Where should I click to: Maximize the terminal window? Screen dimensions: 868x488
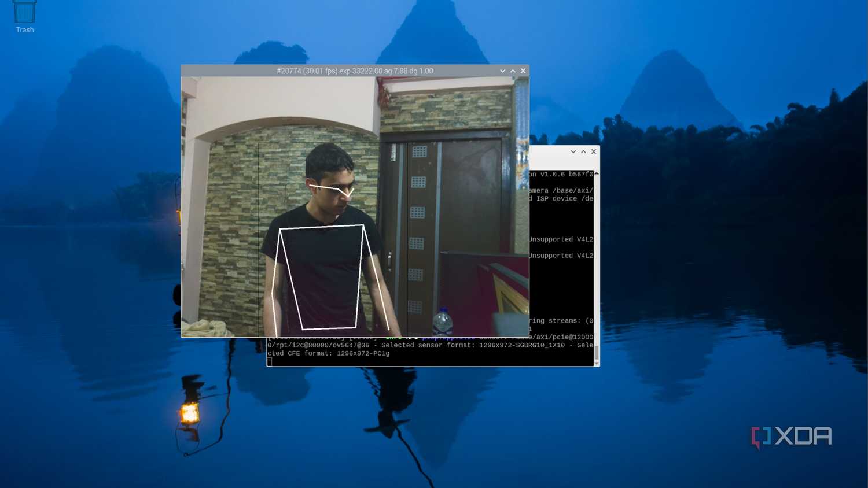point(583,151)
